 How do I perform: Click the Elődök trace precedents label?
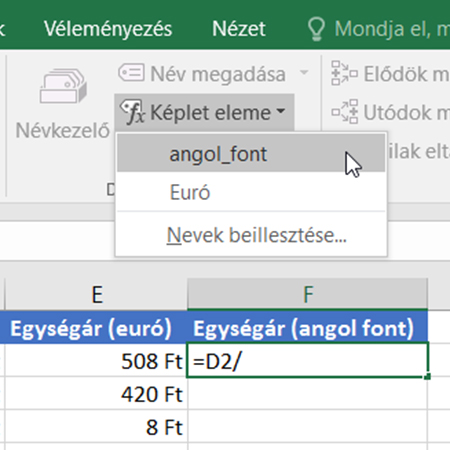pyautogui.click(x=406, y=74)
